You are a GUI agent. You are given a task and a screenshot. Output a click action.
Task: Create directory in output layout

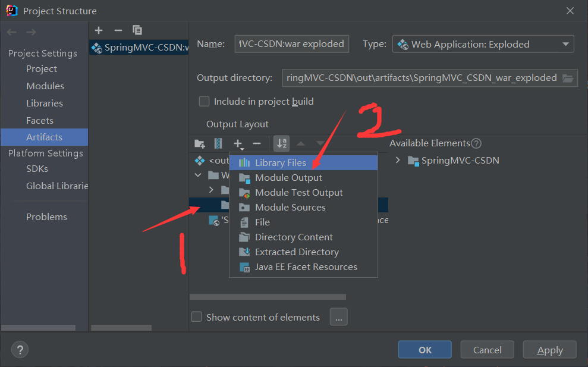click(200, 143)
